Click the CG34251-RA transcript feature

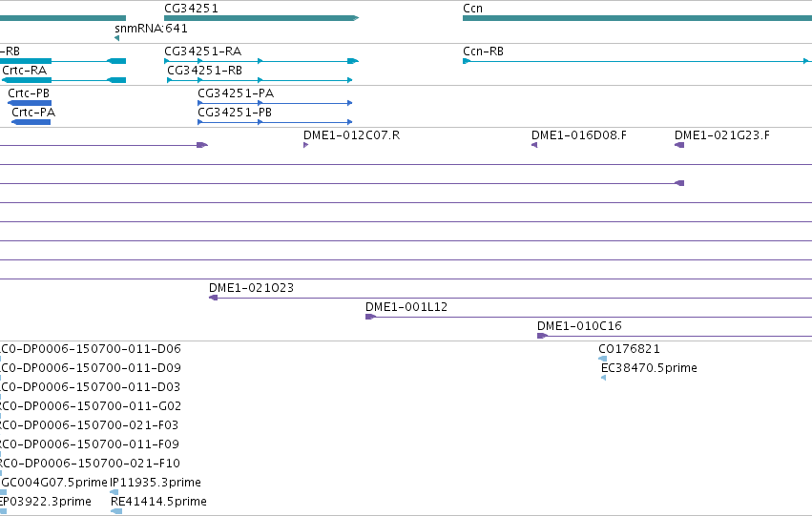click(x=261, y=61)
